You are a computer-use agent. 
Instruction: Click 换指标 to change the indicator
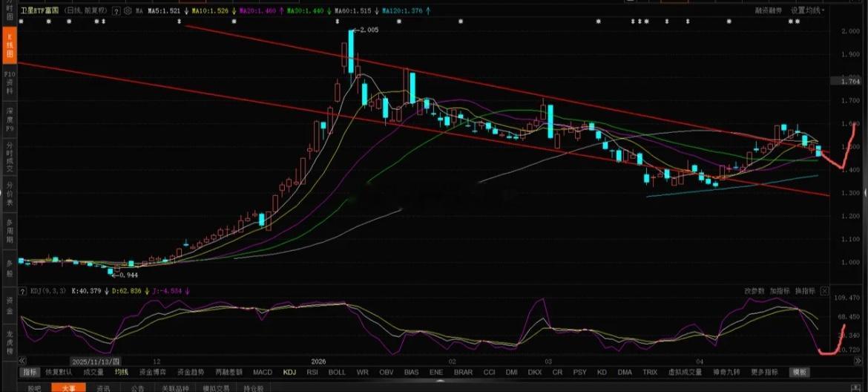point(805,291)
